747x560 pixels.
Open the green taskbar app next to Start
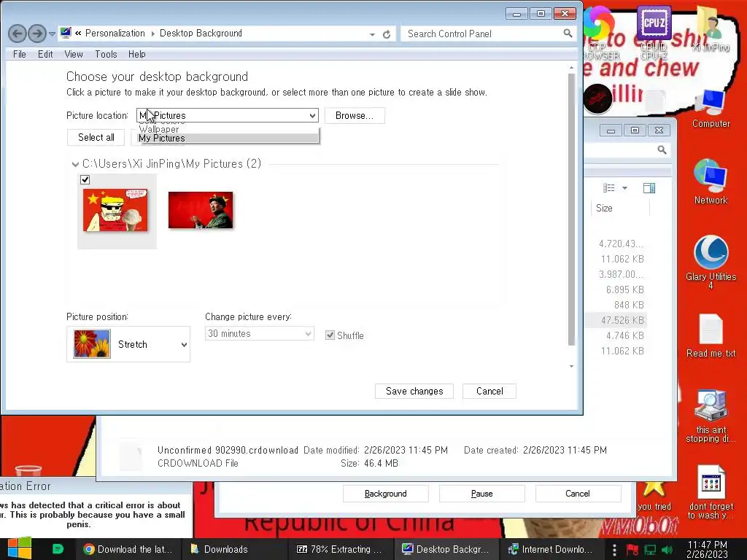pos(58,549)
